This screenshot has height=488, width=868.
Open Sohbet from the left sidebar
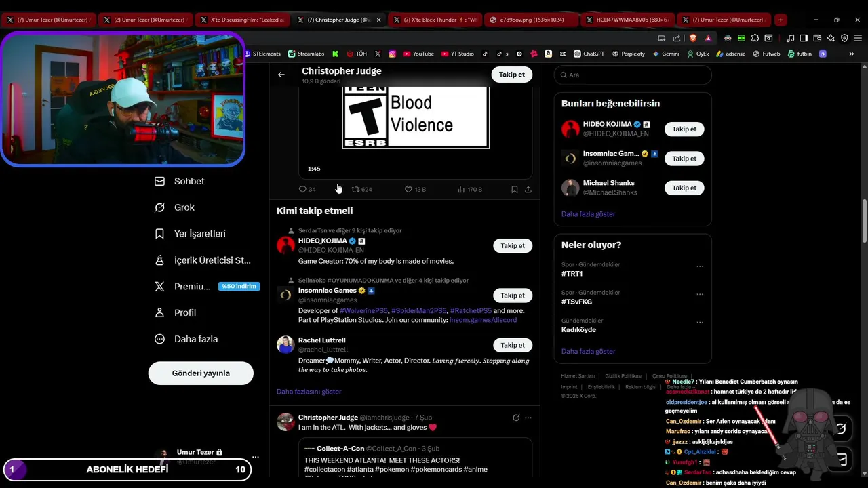[180, 181]
